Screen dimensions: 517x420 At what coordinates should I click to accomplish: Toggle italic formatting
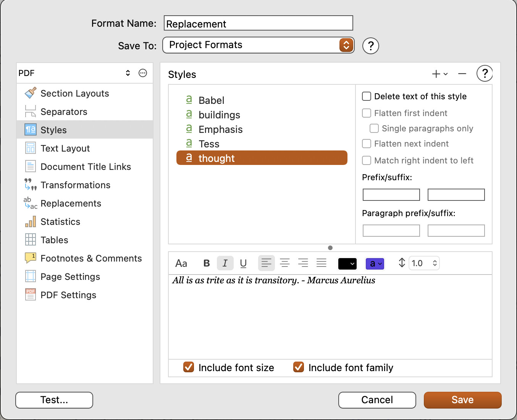click(x=225, y=263)
